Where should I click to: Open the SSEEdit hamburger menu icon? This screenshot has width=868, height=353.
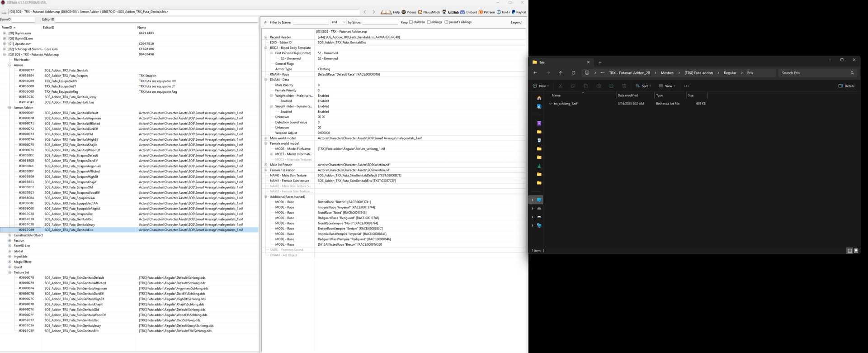click(4, 12)
